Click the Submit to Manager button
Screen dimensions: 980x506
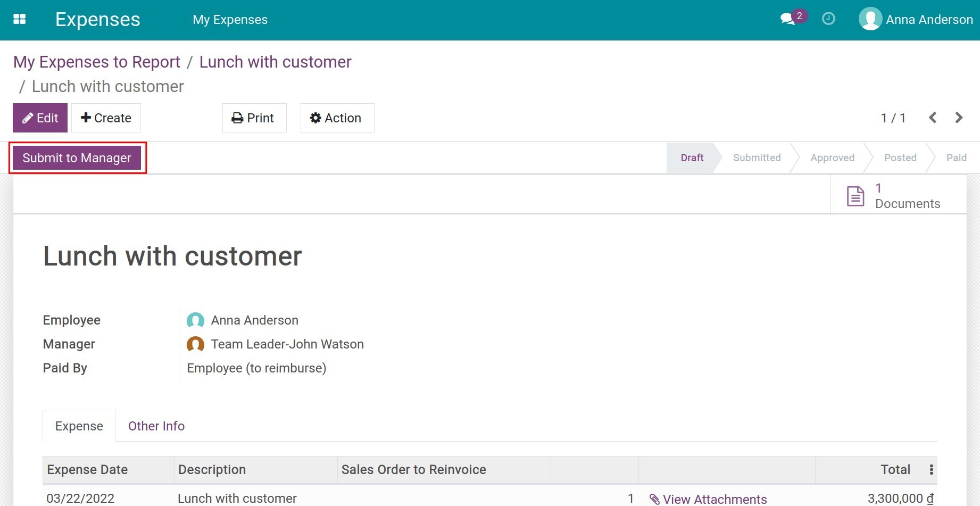(77, 158)
